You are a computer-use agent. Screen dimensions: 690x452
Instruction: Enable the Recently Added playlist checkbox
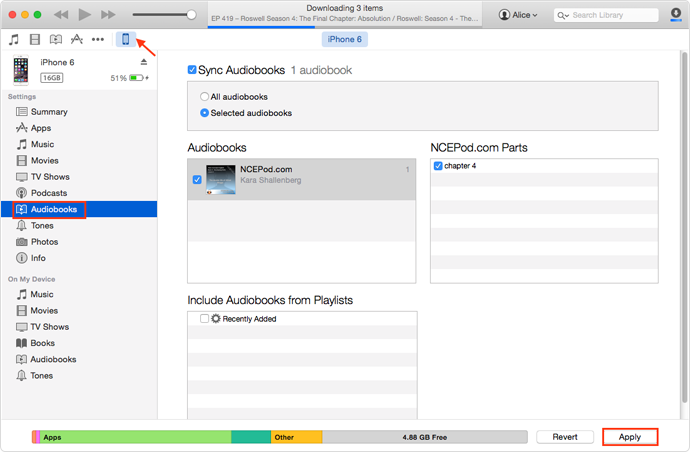(204, 319)
